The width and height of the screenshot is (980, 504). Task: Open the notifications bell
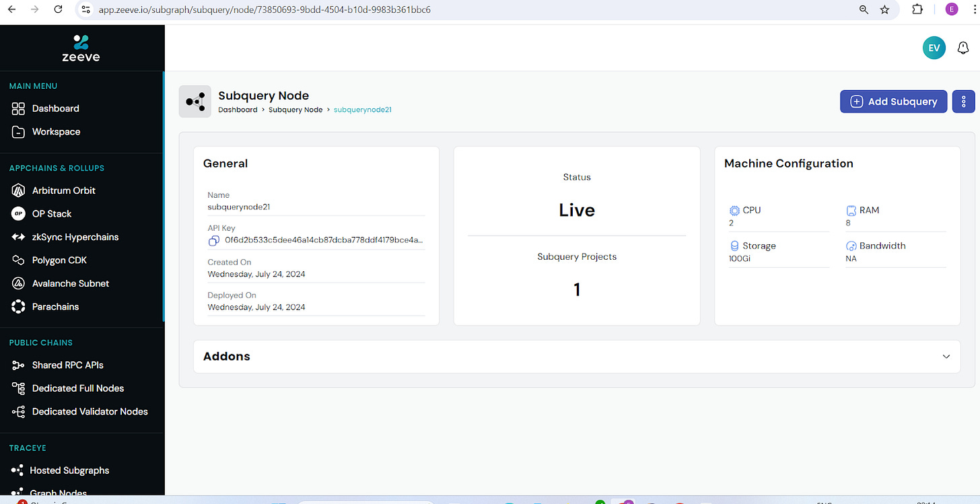963,48
